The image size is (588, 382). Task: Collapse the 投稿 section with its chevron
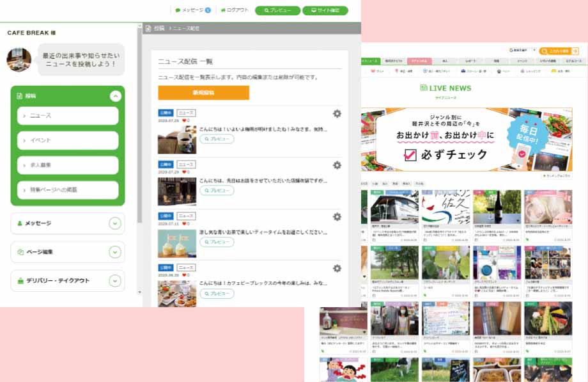coord(116,96)
